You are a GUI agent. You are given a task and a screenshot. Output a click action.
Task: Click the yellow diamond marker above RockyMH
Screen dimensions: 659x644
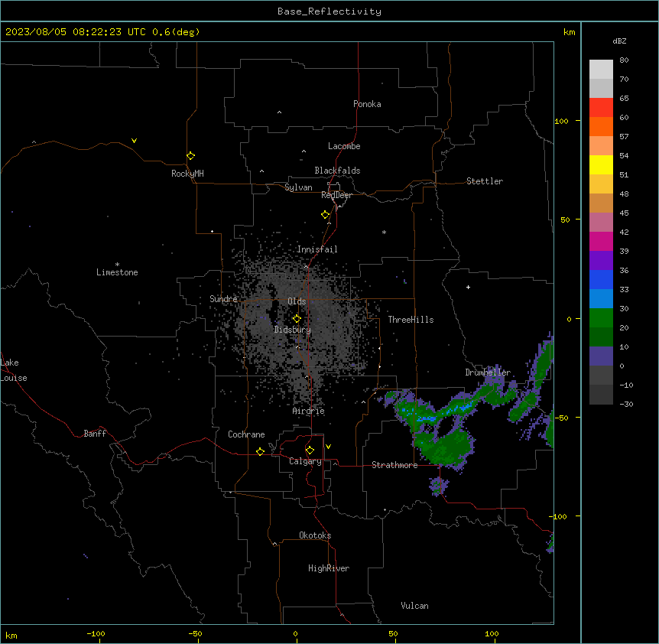[190, 156]
